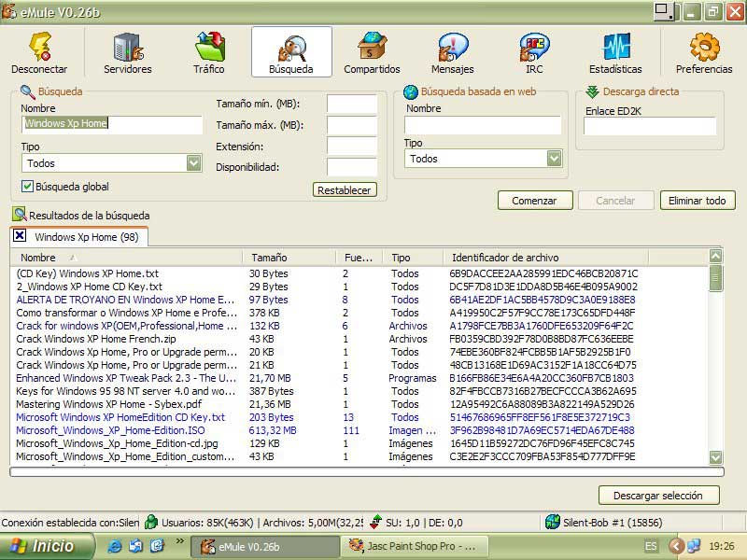Click Descargar selección button

[658, 496]
